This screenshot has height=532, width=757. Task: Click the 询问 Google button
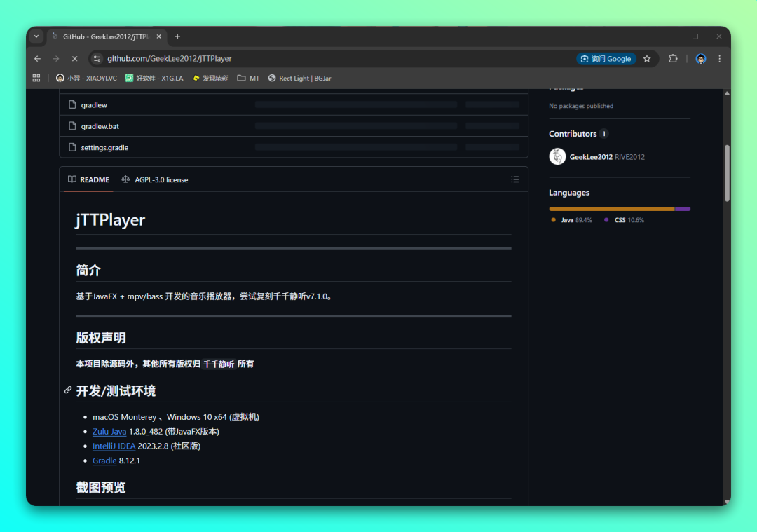(606, 59)
